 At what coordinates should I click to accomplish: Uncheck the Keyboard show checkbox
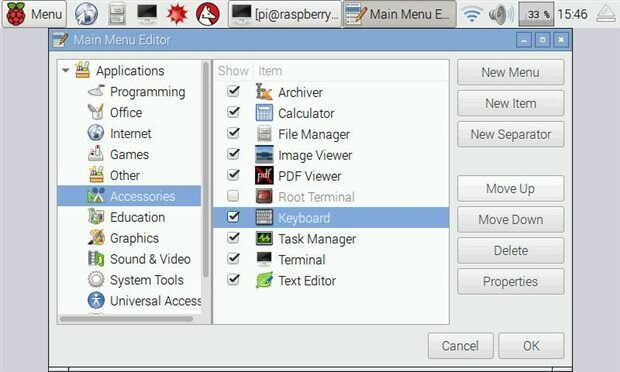pos(233,217)
